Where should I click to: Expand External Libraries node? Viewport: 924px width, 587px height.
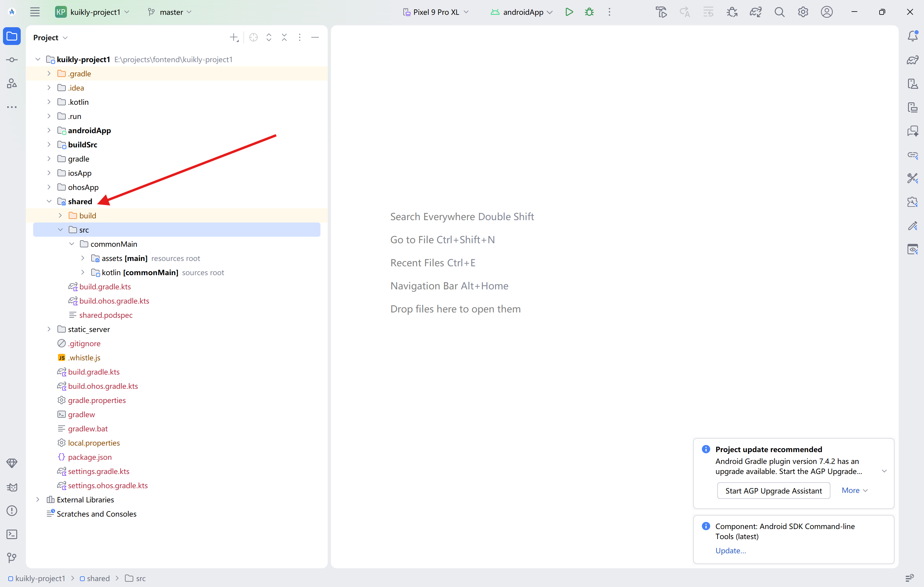[x=38, y=500]
